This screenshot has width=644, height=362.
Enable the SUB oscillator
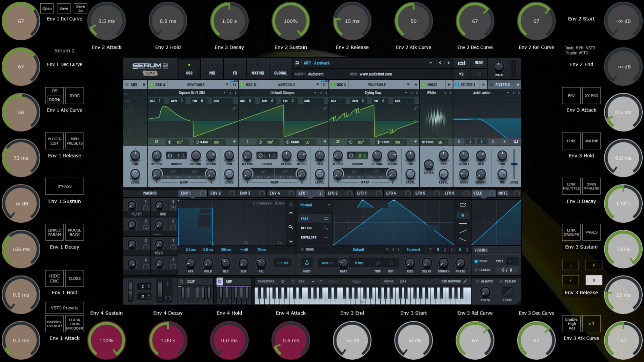[127, 85]
